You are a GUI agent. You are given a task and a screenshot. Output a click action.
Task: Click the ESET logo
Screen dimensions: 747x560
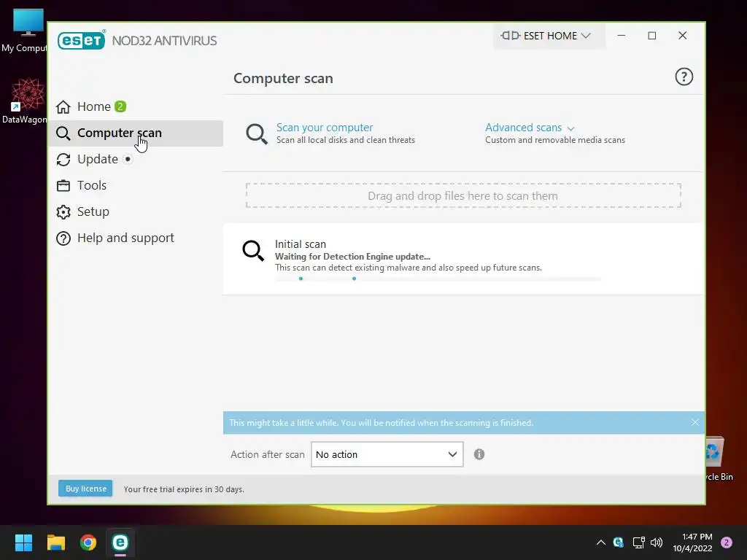pos(82,40)
